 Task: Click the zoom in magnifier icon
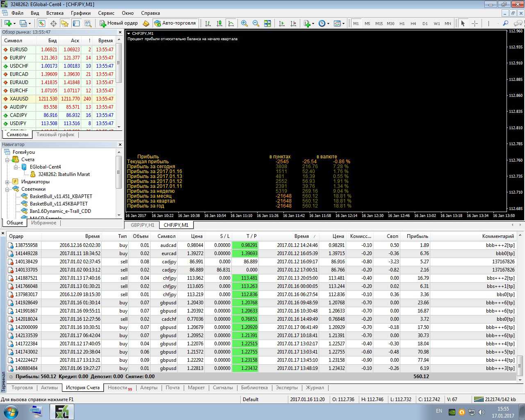click(244, 23)
